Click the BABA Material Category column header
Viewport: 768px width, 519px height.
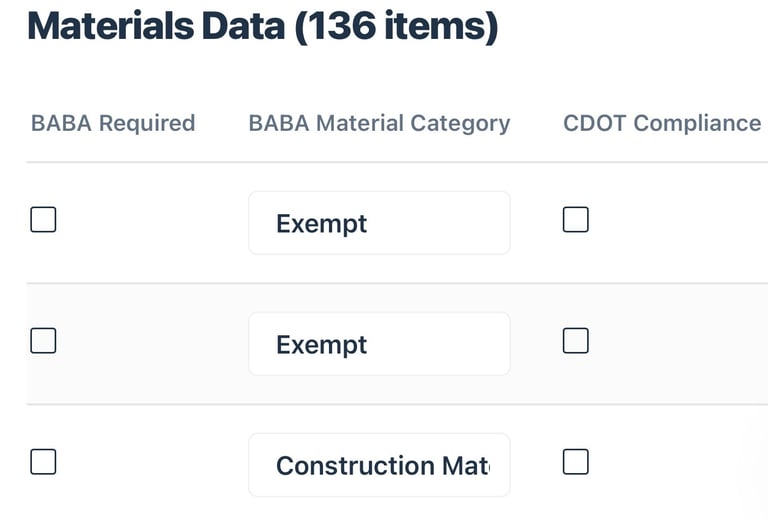pyautogui.click(x=379, y=123)
